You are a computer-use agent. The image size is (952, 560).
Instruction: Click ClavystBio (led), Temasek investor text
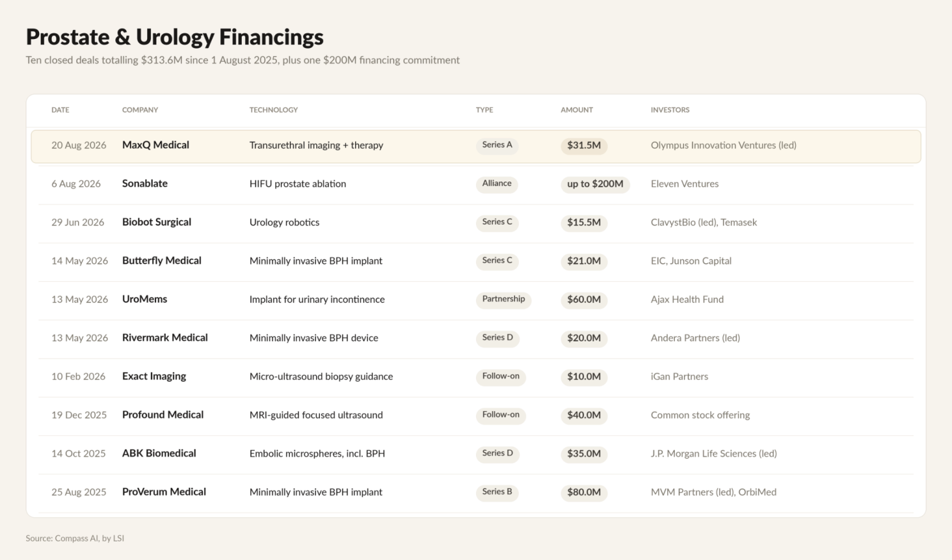point(704,222)
